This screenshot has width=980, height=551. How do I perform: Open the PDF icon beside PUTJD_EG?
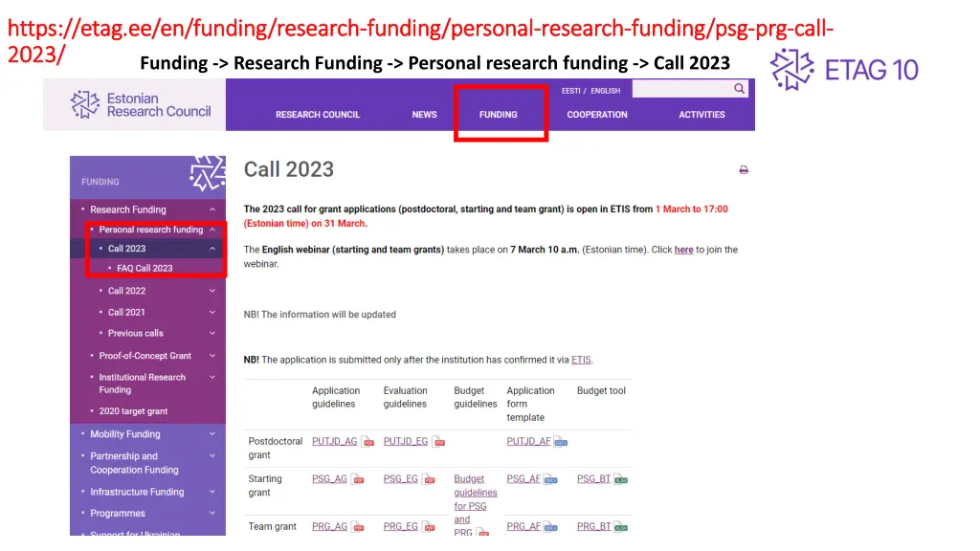pos(438,442)
